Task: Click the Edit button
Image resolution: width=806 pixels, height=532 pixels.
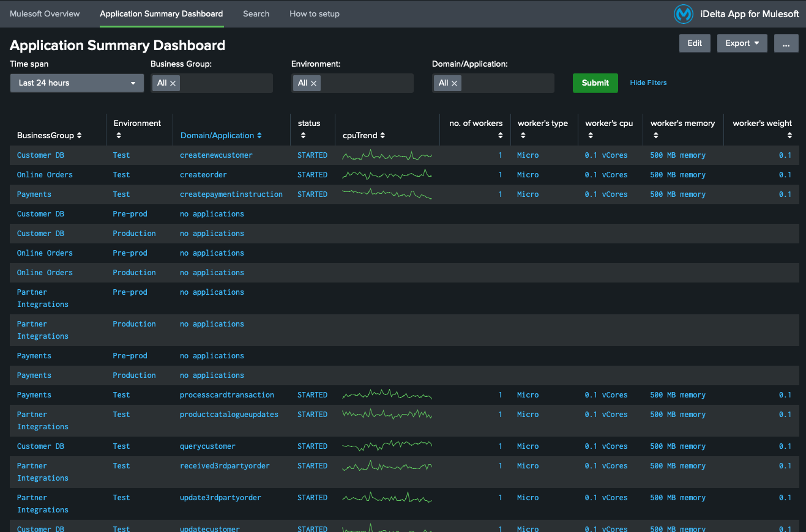Action: coord(695,43)
